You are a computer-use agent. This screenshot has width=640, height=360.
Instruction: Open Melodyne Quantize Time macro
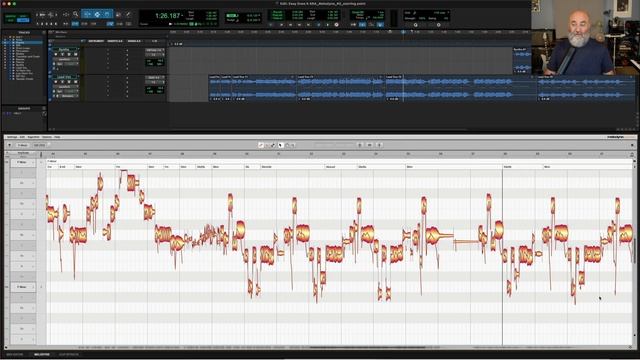pyautogui.click(x=369, y=145)
